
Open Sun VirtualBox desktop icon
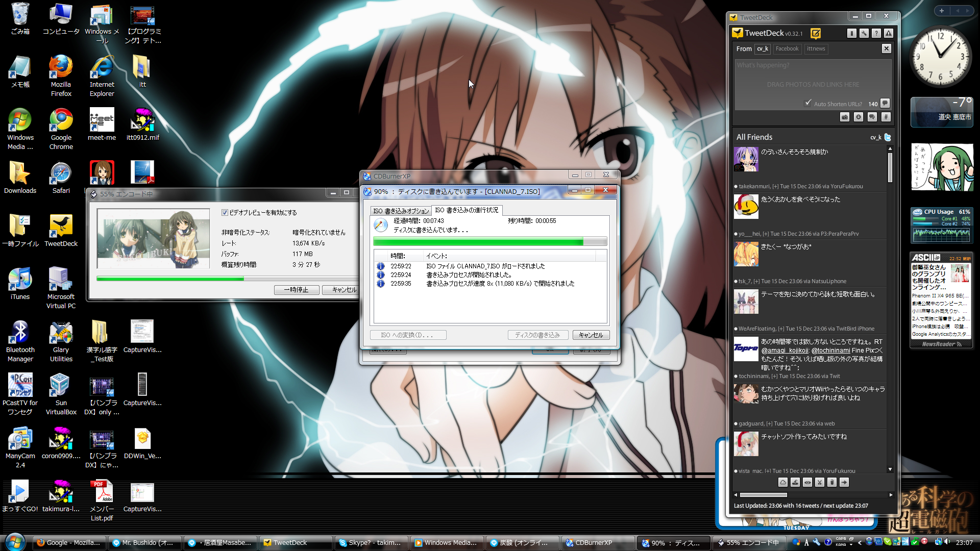(61, 394)
